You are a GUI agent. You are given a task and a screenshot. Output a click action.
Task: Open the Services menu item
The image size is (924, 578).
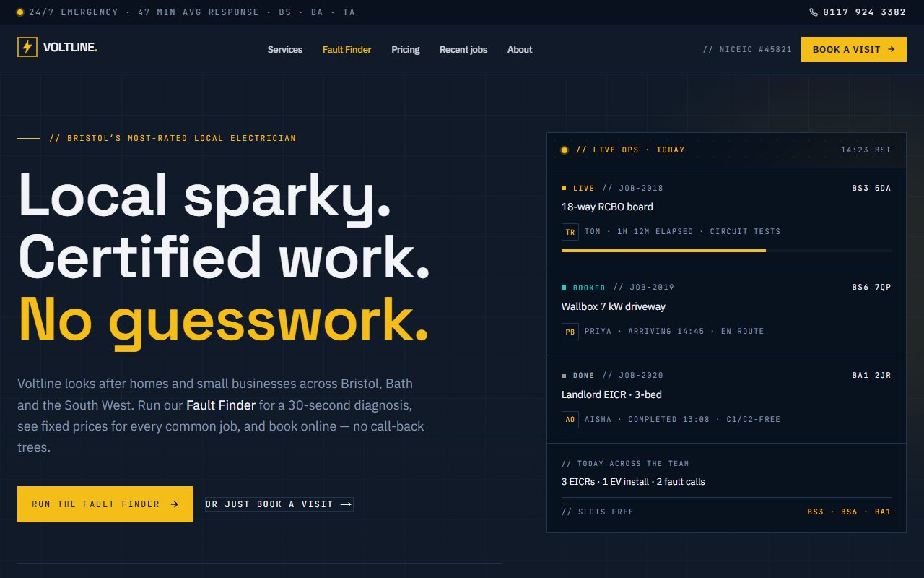pyautogui.click(x=285, y=50)
